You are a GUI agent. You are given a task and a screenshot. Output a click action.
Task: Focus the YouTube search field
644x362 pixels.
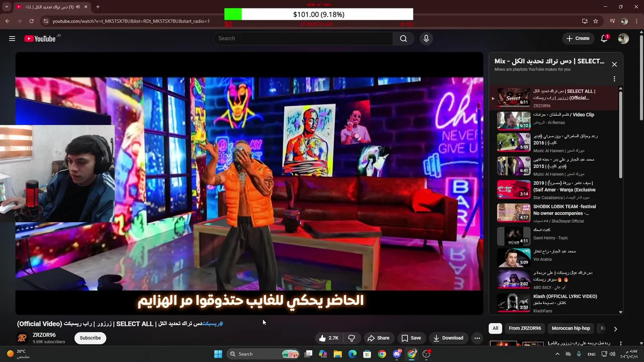click(x=303, y=39)
